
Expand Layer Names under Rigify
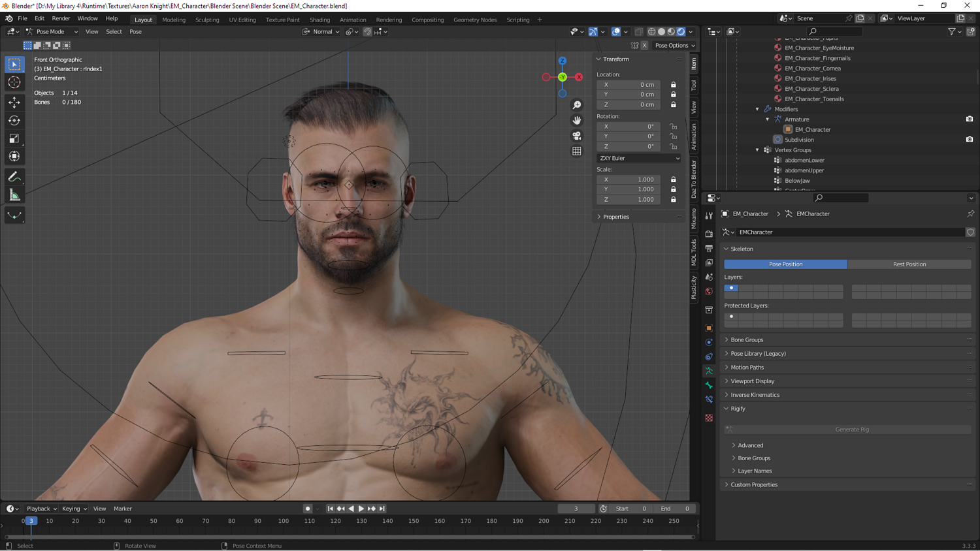click(754, 471)
